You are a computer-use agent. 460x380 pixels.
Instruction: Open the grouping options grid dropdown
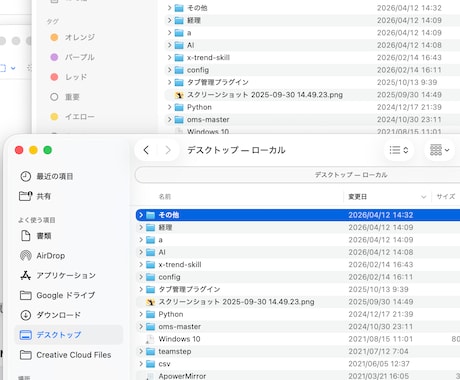[x=439, y=150]
